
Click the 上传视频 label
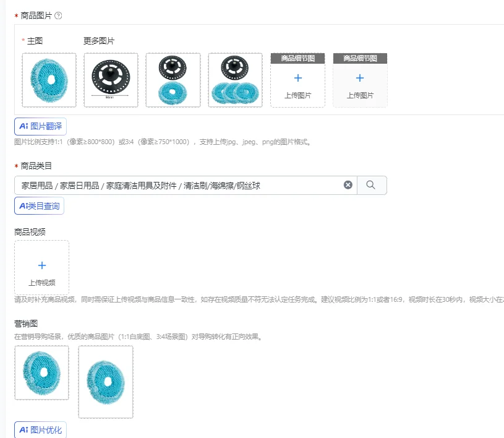[42, 283]
